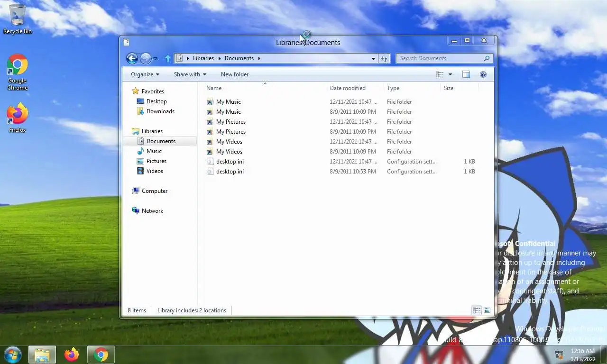Change your view icon button
607x364 pixels.
coord(440,74)
